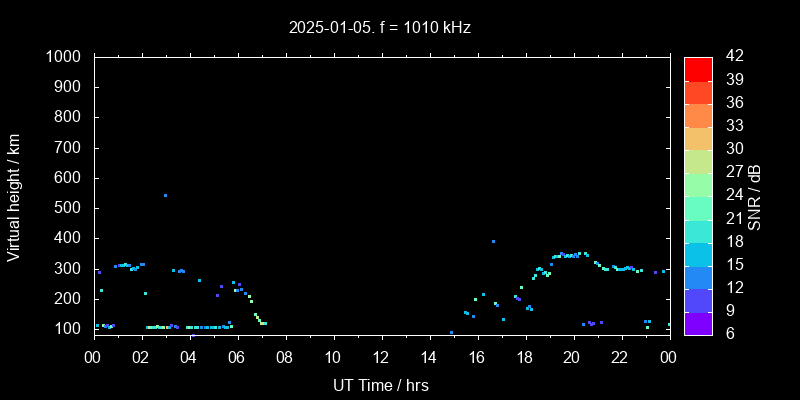Click the turquoise 18–21 dB colorbar segment
800x400 pixels.
pos(698,230)
